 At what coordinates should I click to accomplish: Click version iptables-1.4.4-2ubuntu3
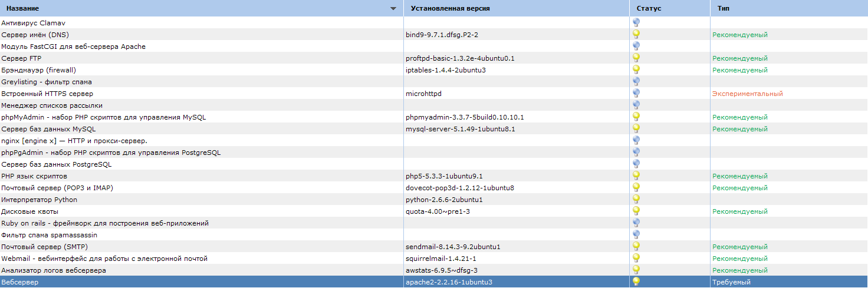(445, 70)
